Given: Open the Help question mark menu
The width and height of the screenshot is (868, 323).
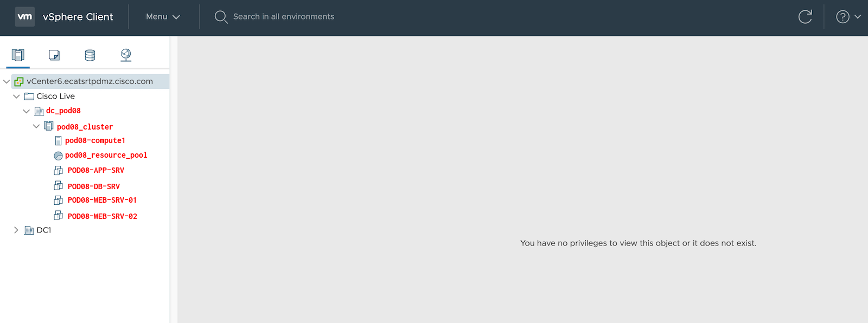Looking at the screenshot, I should 848,17.
